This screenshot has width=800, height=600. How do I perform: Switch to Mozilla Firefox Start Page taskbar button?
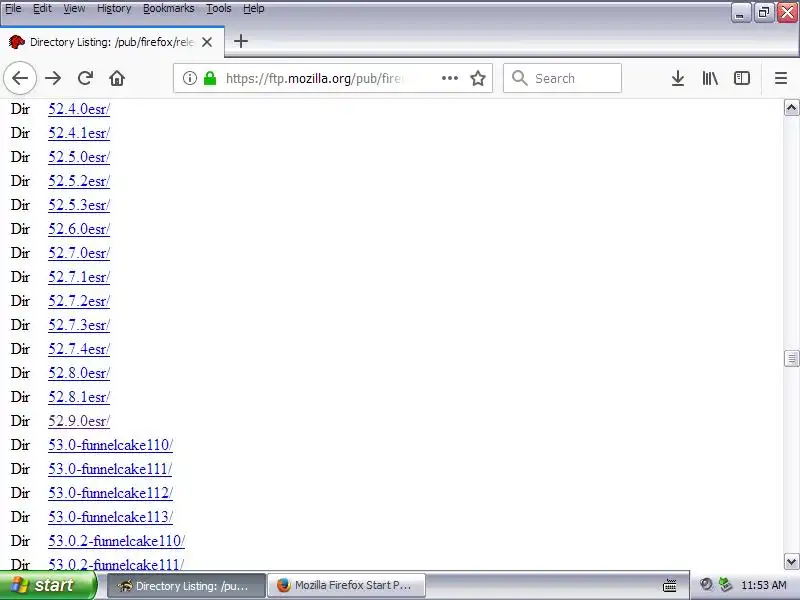click(346, 585)
